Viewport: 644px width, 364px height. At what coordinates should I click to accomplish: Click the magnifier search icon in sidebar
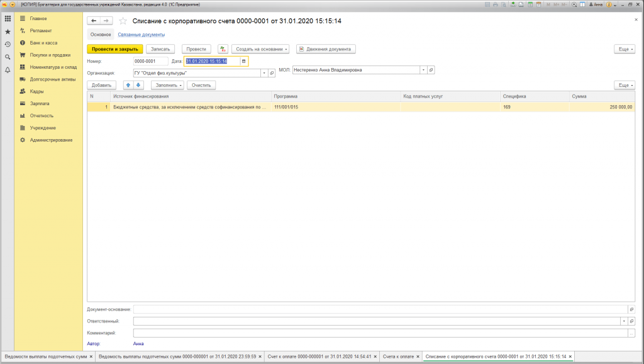click(8, 57)
